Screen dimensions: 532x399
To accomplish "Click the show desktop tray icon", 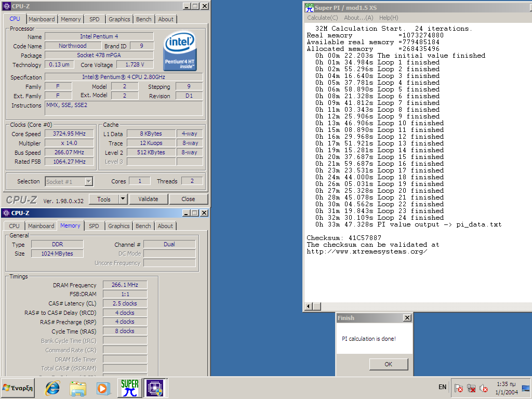I will (x=526, y=388).
